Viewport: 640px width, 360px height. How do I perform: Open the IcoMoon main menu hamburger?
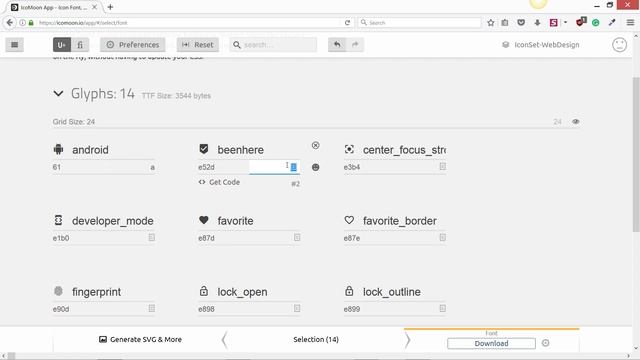click(x=14, y=45)
